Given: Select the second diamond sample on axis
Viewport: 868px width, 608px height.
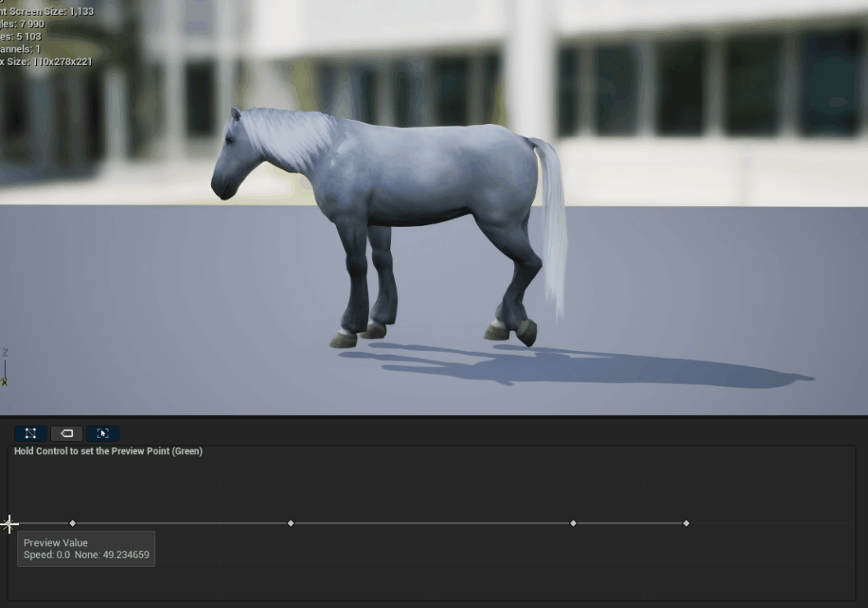Looking at the screenshot, I should (291, 523).
